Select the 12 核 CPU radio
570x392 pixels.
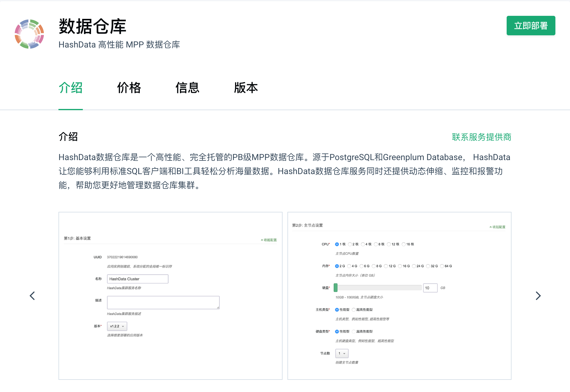tap(389, 244)
